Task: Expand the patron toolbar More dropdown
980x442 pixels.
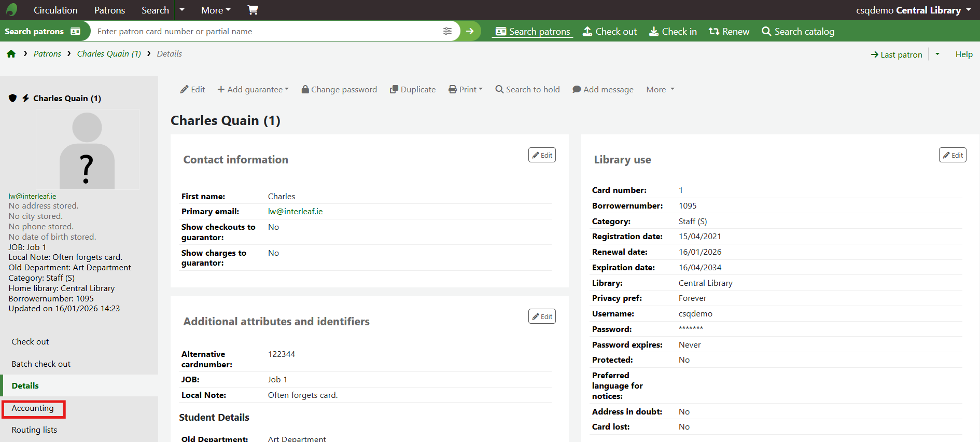Action: click(x=660, y=89)
